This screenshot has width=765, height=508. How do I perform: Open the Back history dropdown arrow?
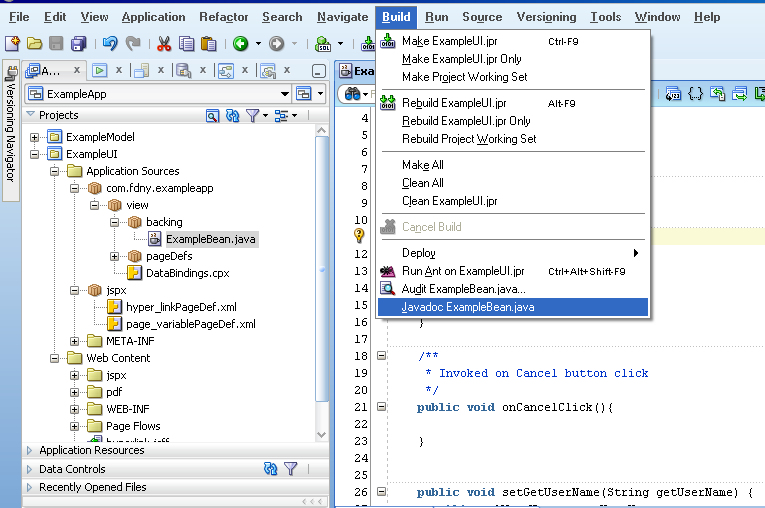pos(258,43)
